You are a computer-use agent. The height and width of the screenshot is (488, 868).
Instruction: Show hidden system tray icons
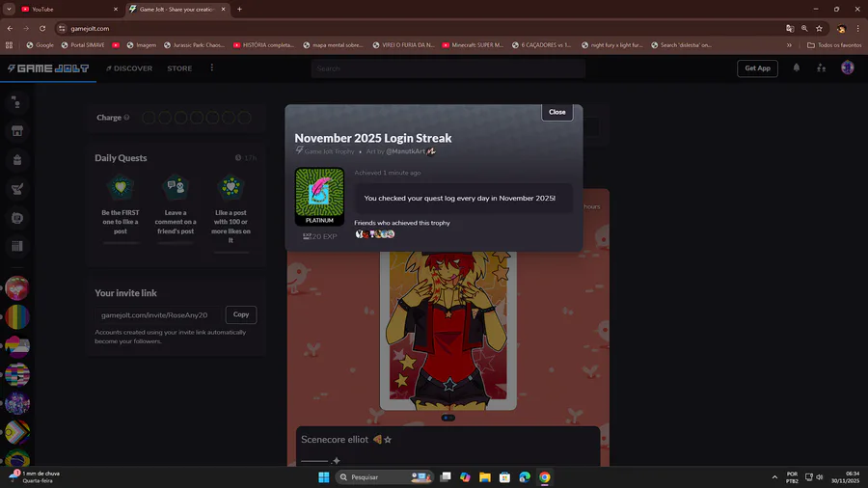click(774, 477)
